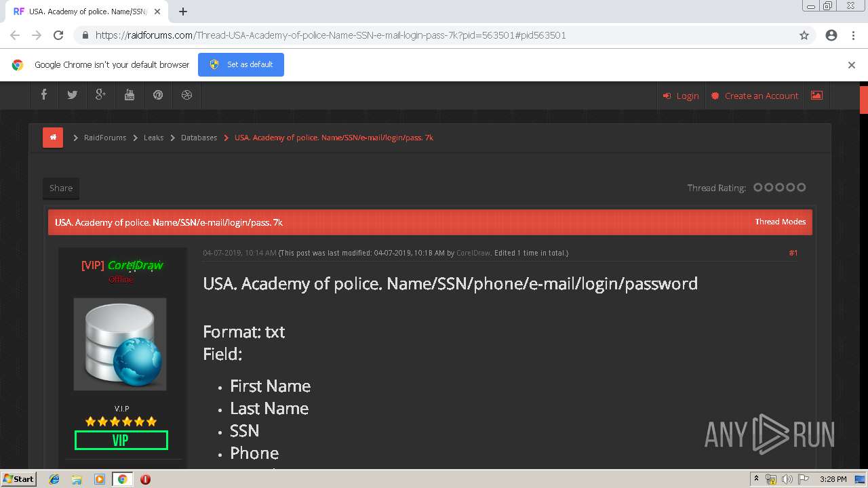
Task: Select the 'First Name' list item
Action: pos(270,386)
